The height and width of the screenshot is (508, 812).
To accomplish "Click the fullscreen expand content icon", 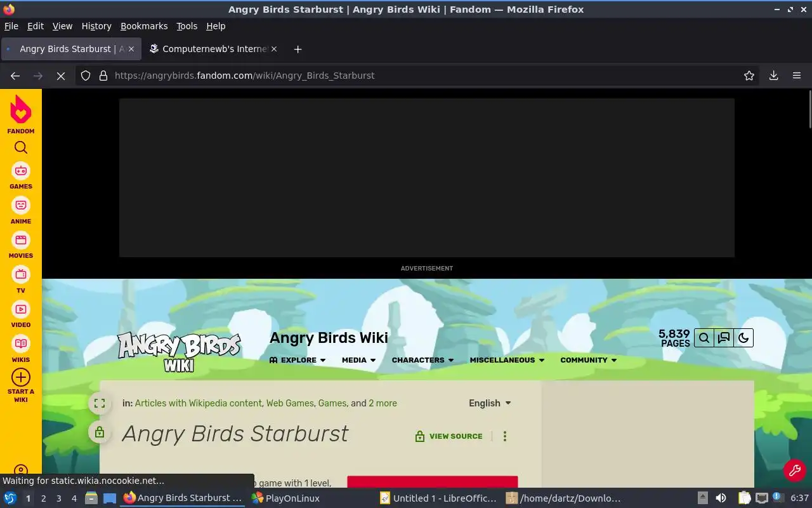I will (100, 403).
